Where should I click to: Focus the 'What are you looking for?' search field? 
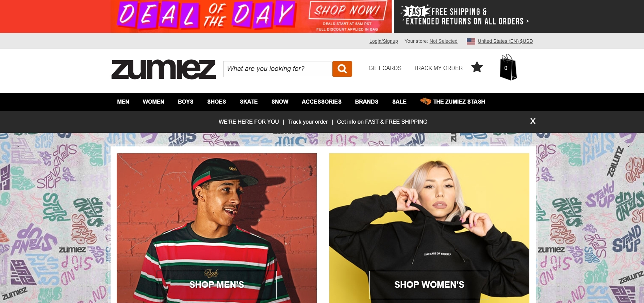(x=278, y=69)
